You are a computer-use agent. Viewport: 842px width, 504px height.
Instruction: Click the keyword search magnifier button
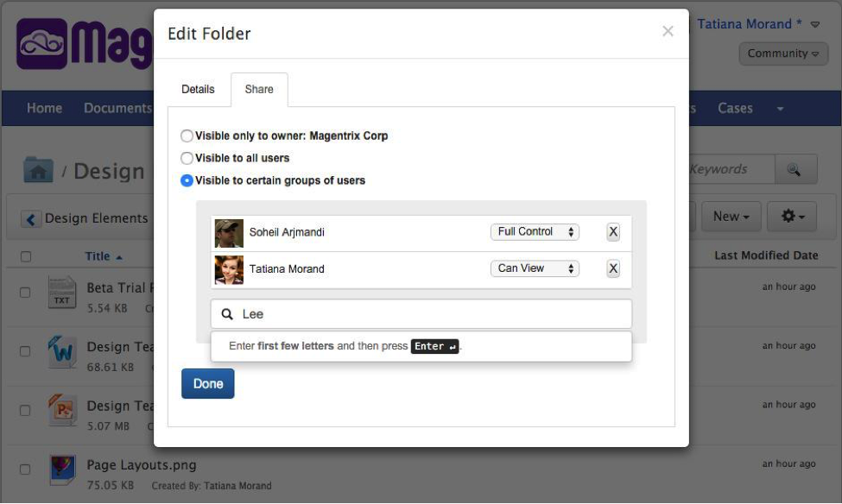pyautogui.click(x=795, y=170)
